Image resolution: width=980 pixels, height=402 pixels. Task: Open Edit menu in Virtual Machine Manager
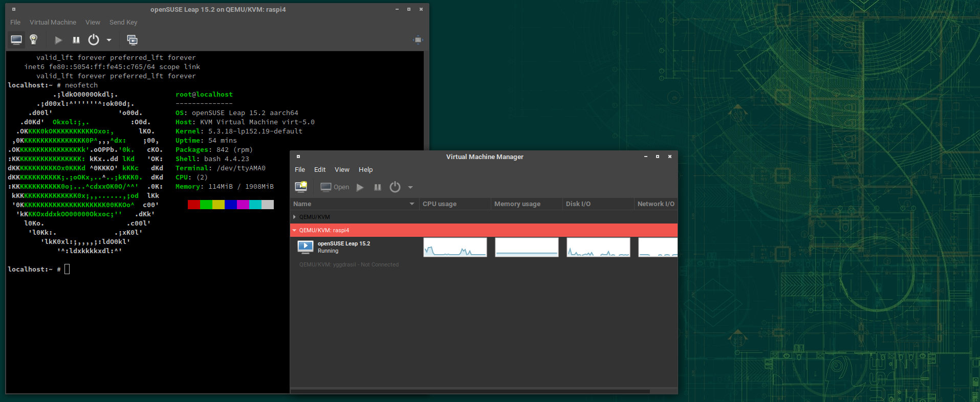pos(320,169)
